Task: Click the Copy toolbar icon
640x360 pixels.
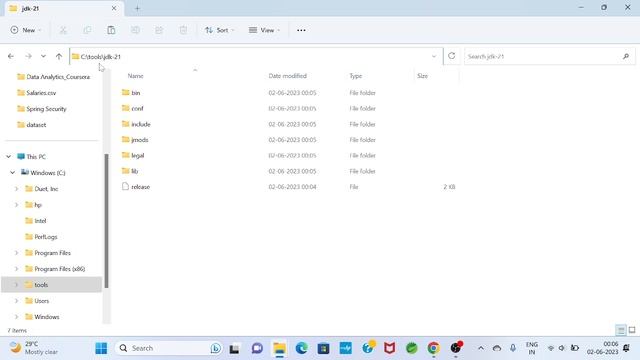Action: click(87, 30)
